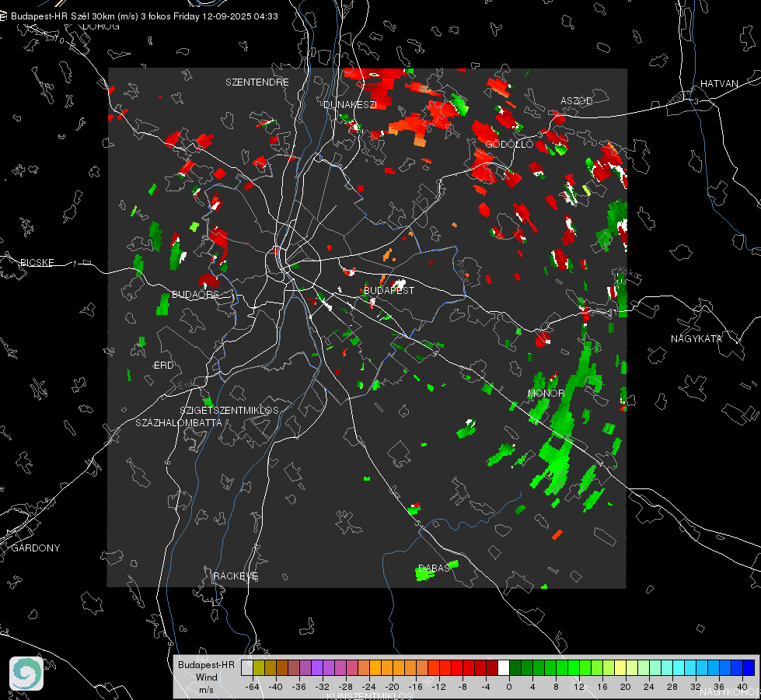Click the NAGYKÁTA label
This screenshot has width=761, height=700.
point(696,338)
